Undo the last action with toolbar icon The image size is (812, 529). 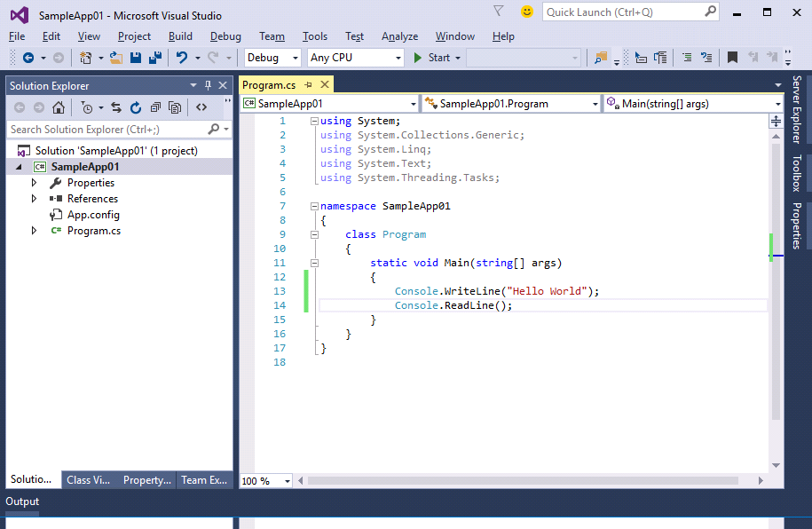pyautogui.click(x=181, y=58)
